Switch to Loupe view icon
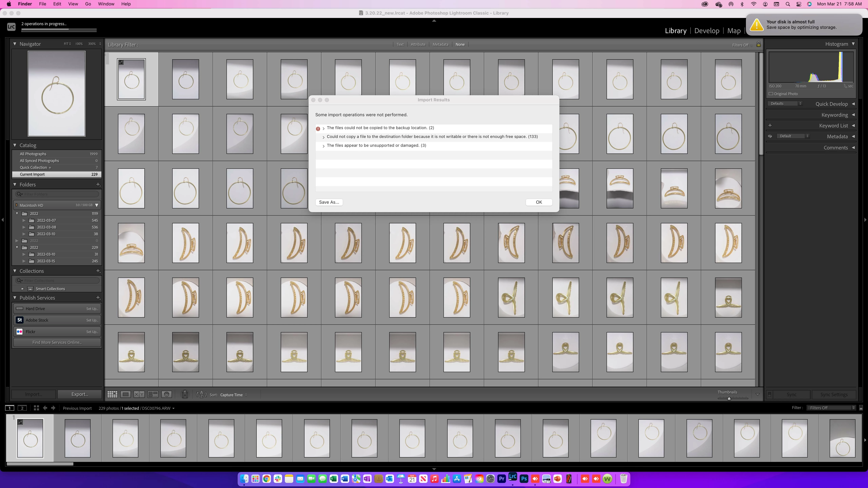This screenshot has width=868, height=488. click(x=125, y=394)
